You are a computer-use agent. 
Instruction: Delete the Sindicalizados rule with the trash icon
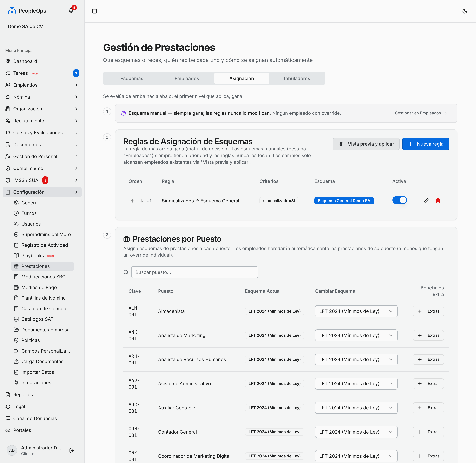438,201
